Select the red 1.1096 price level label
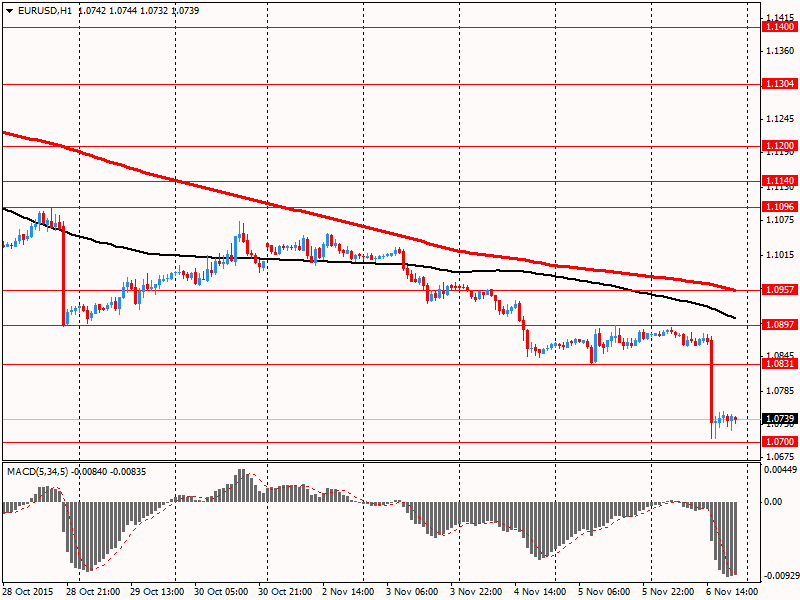Screen dimensions: 800x600 pyautogui.click(x=779, y=207)
